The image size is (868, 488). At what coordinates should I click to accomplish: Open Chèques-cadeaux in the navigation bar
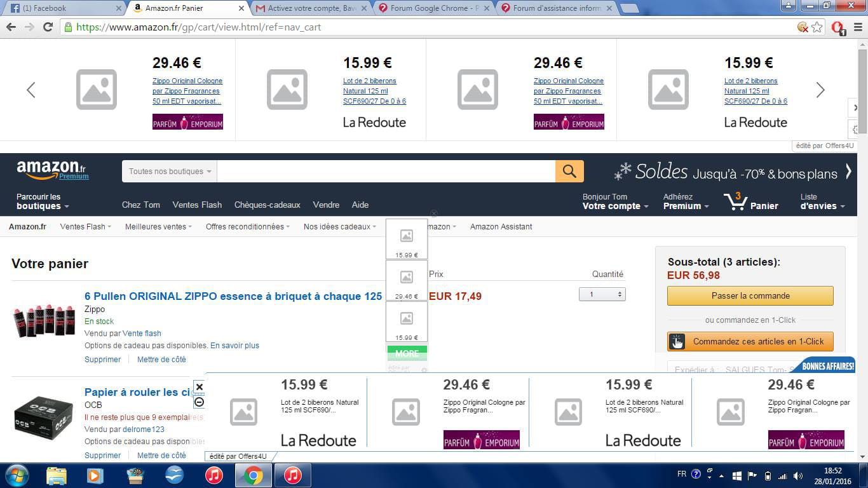coord(268,205)
